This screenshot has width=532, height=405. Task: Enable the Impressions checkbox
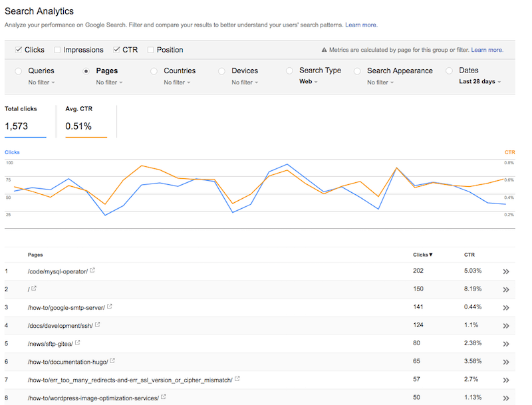(58, 50)
